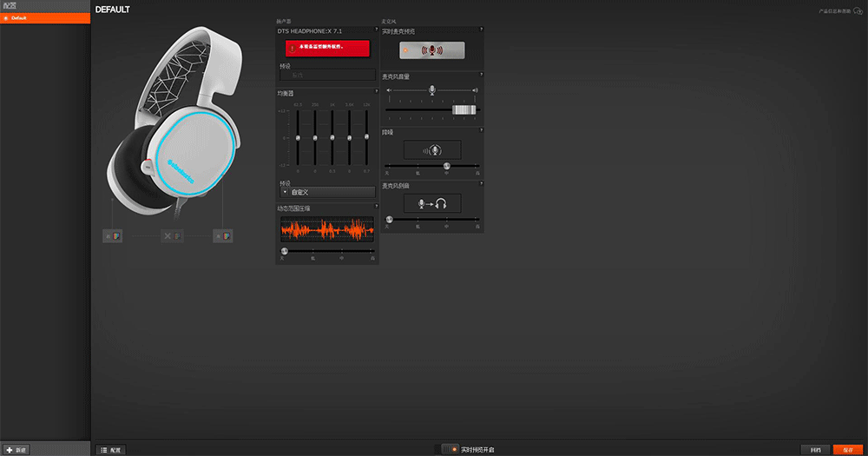Open help for dynamic range compression panel
The height and width of the screenshot is (456, 868).
pyautogui.click(x=377, y=207)
